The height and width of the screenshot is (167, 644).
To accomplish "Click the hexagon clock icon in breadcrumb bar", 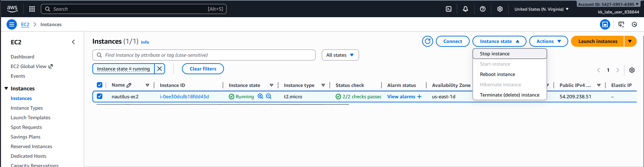I will click(x=634, y=24).
